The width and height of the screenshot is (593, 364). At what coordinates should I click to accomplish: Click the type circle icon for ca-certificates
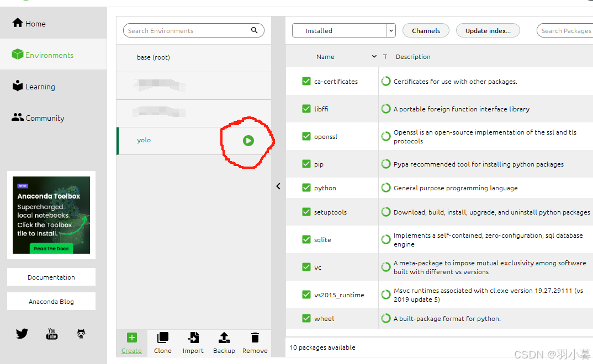pyautogui.click(x=386, y=81)
